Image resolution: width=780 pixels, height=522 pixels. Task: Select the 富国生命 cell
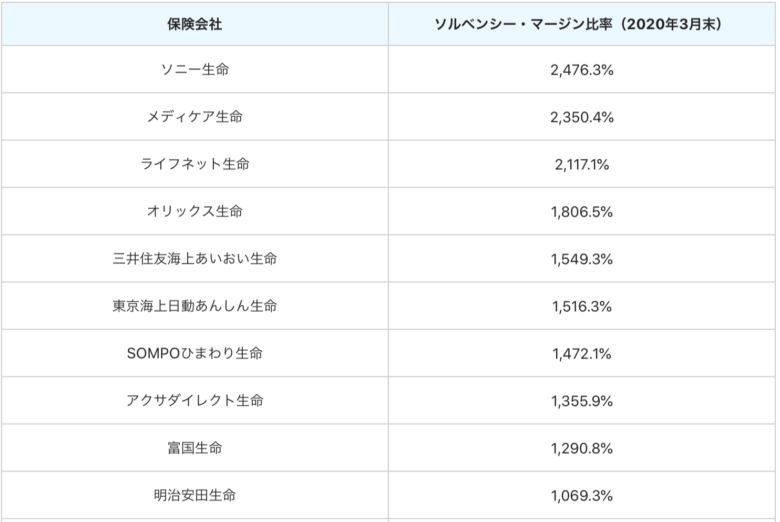click(x=195, y=448)
